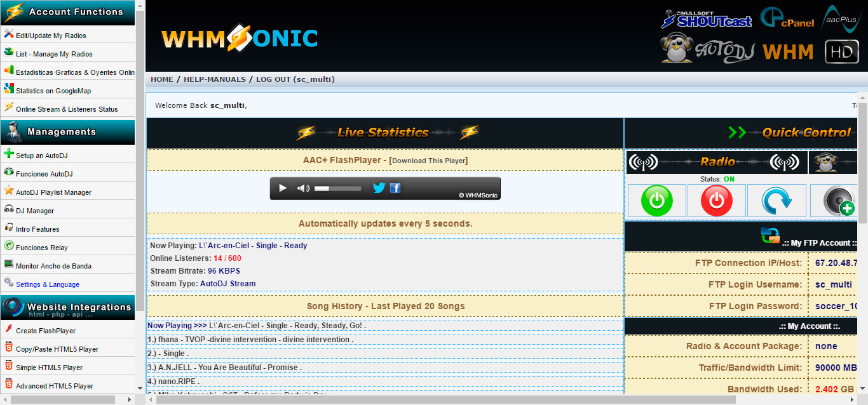The width and height of the screenshot is (868, 405).
Task: Click the 'Online Listeners: 14 / 600' text
Action: point(196,258)
